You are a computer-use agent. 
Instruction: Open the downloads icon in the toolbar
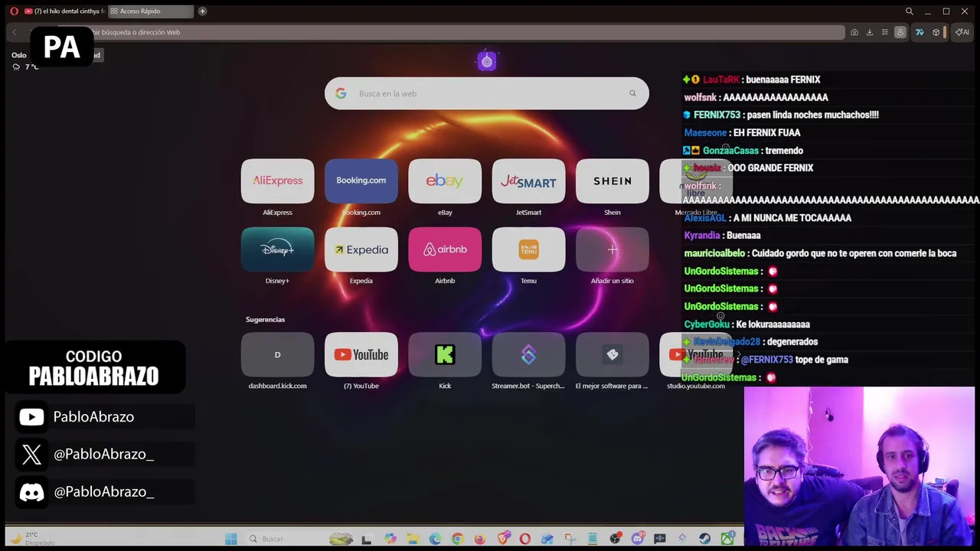click(870, 32)
